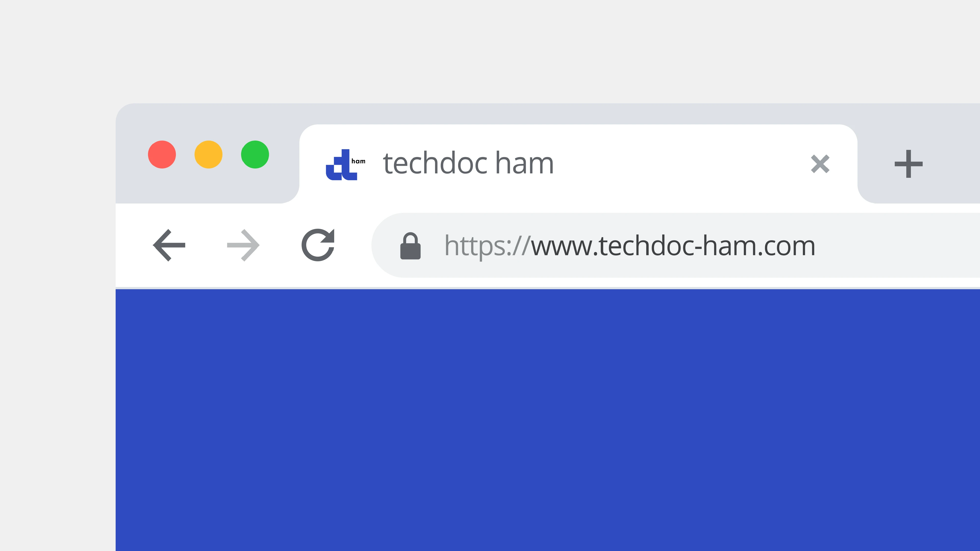This screenshot has width=980, height=551.
Task: Click the small ham text in favicon
Action: pos(358,161)
